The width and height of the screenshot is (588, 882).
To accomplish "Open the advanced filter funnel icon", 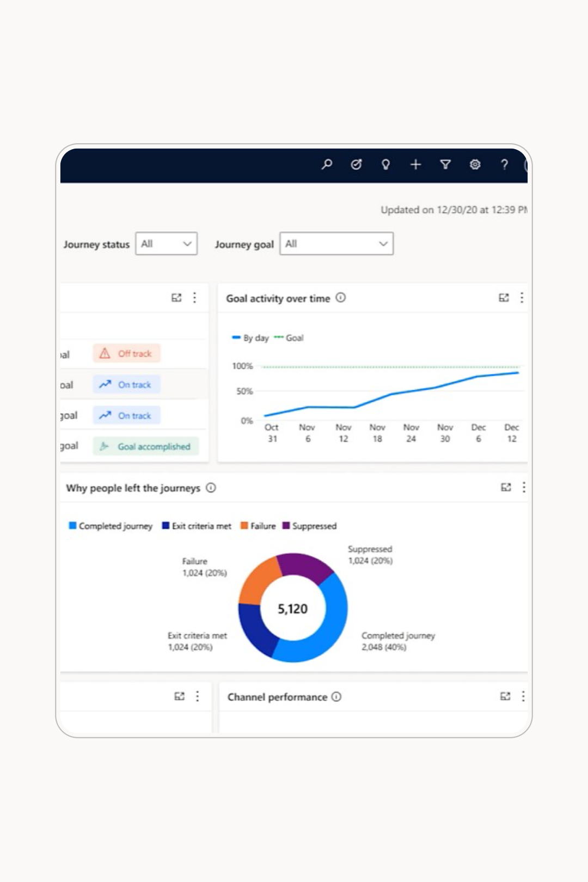I will [445, 164].
